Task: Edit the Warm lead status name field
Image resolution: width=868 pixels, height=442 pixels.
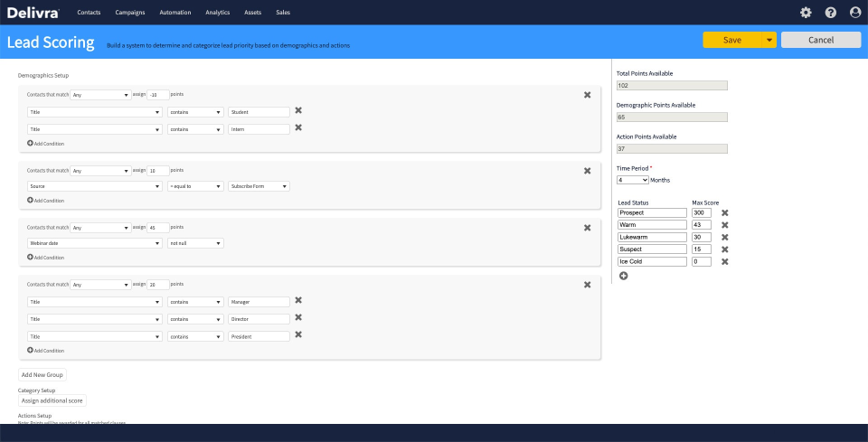Action: point(652,225)
